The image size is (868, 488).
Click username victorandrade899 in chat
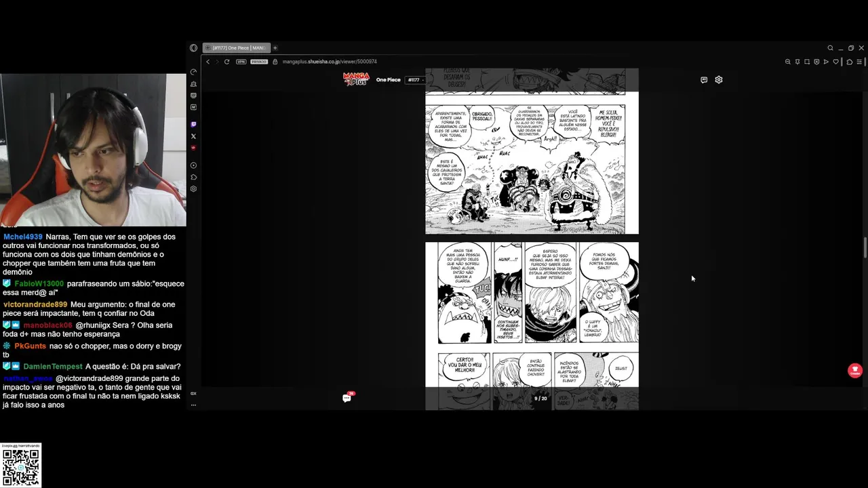click(35, 304)
